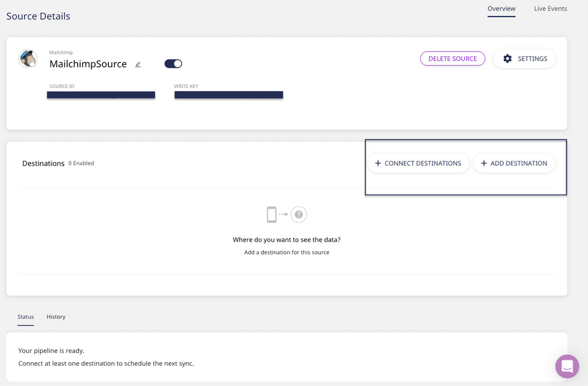Switch to the Overview tab
Image resolution: width=588 pixels, height=386 pixels.
(501, 9)
